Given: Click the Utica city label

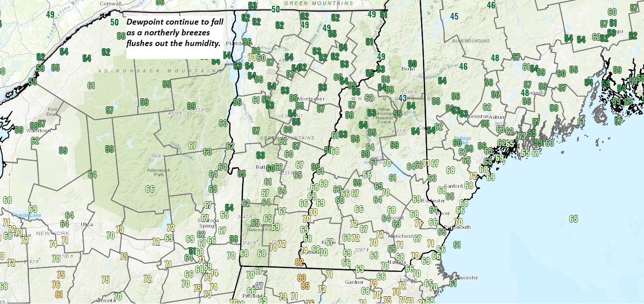Looking at the screenshot, I should [87, 224].
